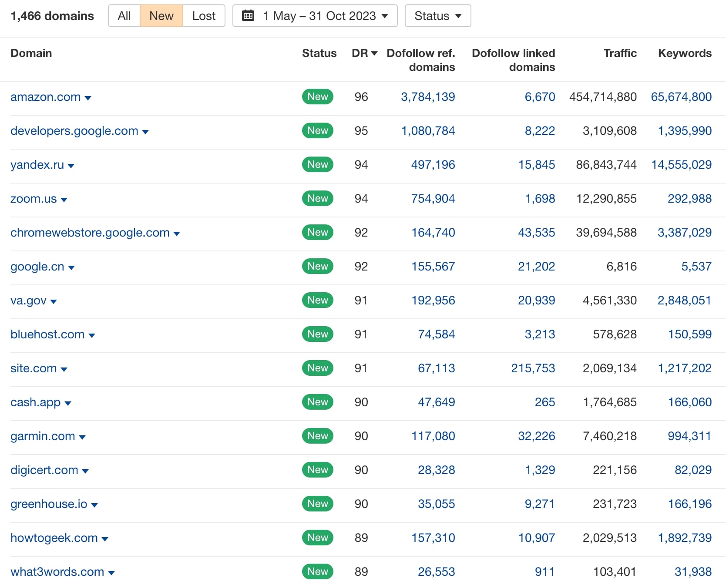Click the New status badge for zoom.us
The height and width of the screenshot is (588, 726).
[318, 198]
